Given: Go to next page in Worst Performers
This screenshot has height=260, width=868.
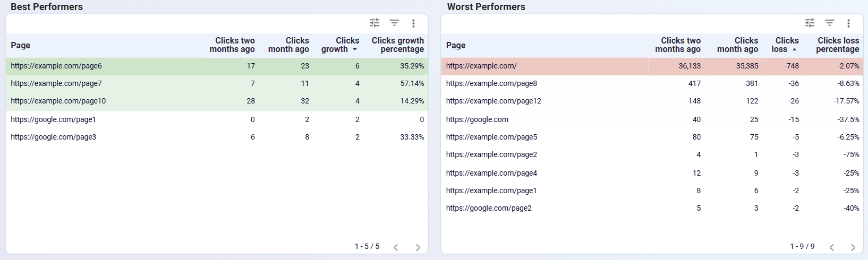Looking at the screenshot, I should pyautogui.click(x=853, y=247).
